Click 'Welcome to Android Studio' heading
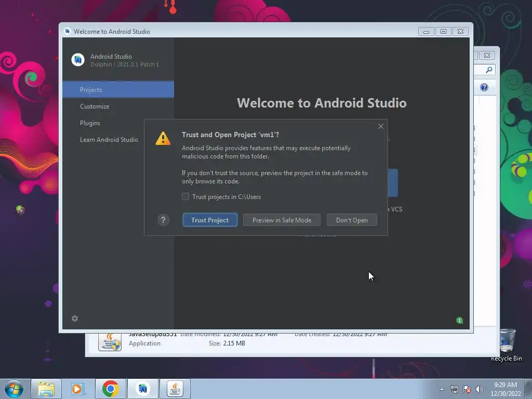The image size is (532, 399). (x=322, y=103)
